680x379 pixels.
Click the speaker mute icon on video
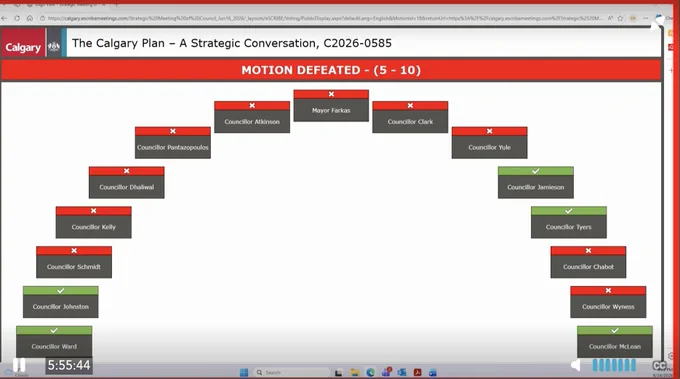click(576, 365)
